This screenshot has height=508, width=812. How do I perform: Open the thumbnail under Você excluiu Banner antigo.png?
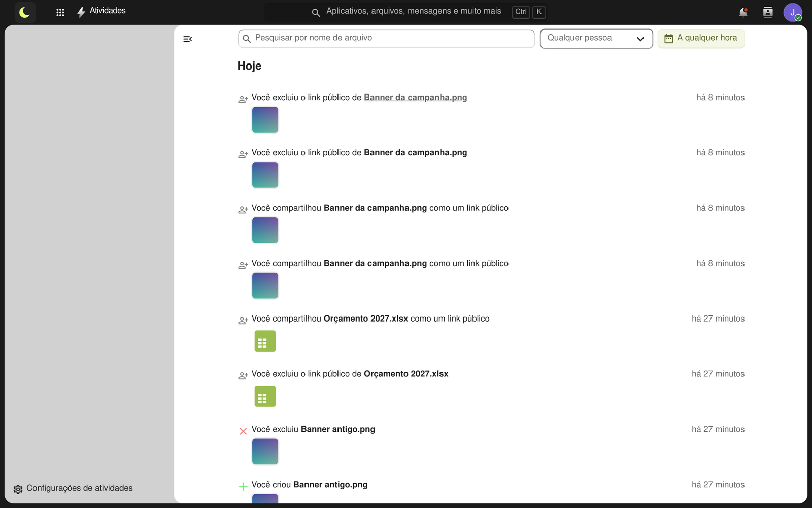(x=265, y=452)
